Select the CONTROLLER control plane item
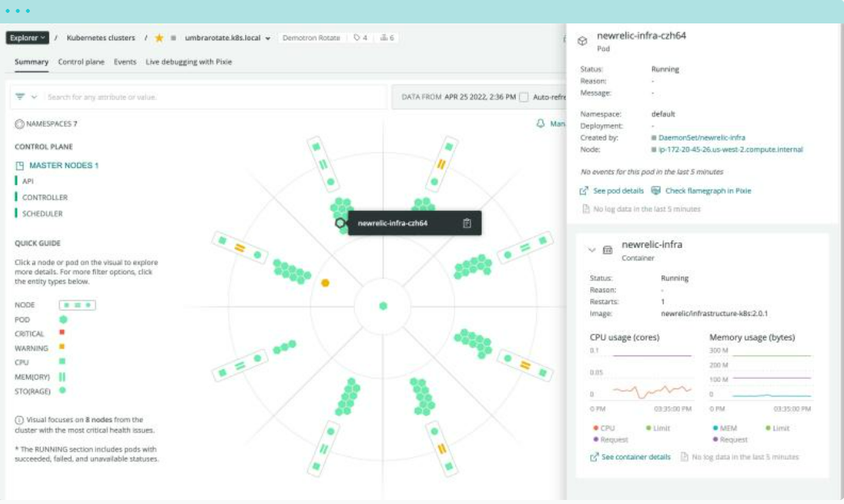 click(44, 197)
